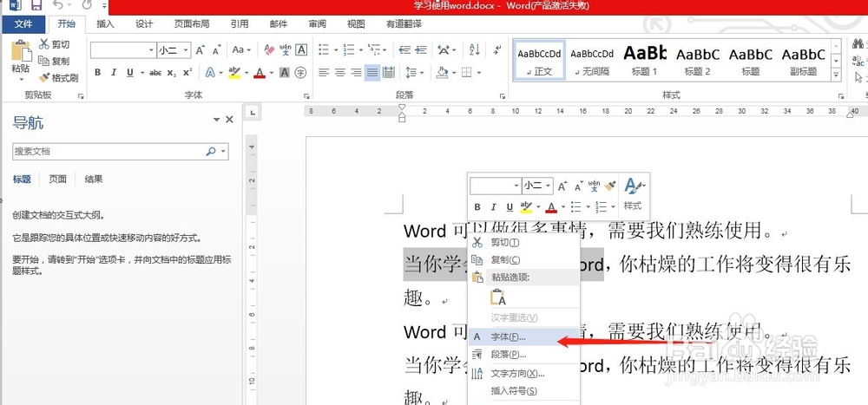Switch to the 引用 (References) tab
The image size is (868, 405).
click(x=240, y=24)
